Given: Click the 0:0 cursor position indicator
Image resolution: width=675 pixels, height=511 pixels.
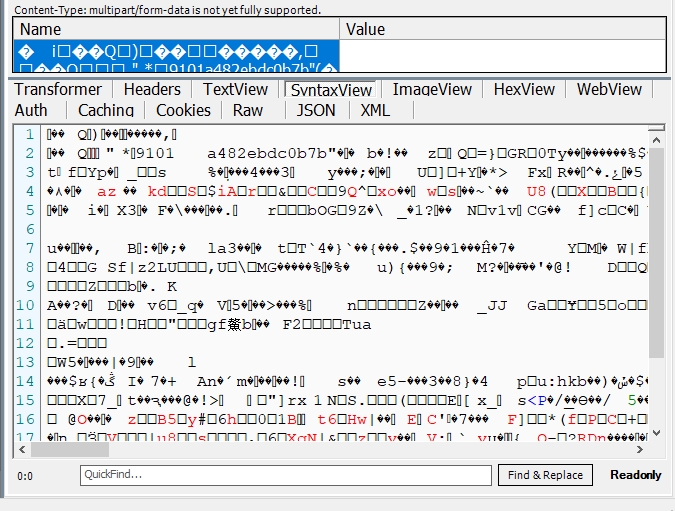Looking at the screenshot, I should pyautogui.click(x=25, y=476).
